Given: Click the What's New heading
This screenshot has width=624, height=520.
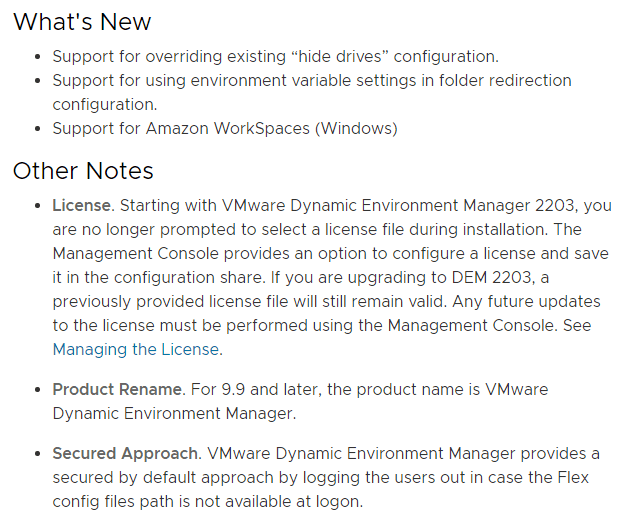Looking at the screenshot, I should pos(82,21).
